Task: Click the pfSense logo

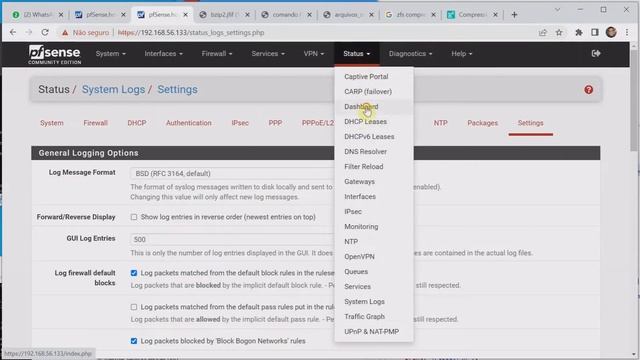Action: 55,54
